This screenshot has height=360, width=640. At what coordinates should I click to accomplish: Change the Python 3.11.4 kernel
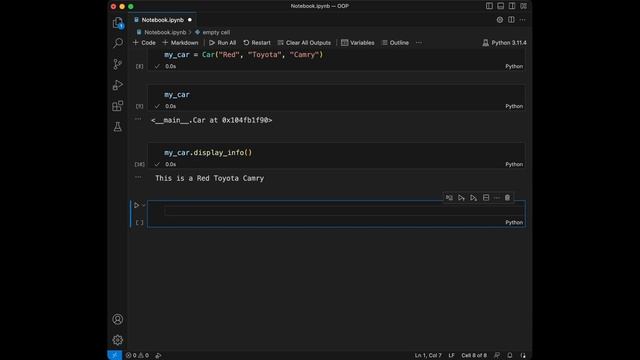tap(504, 42)
